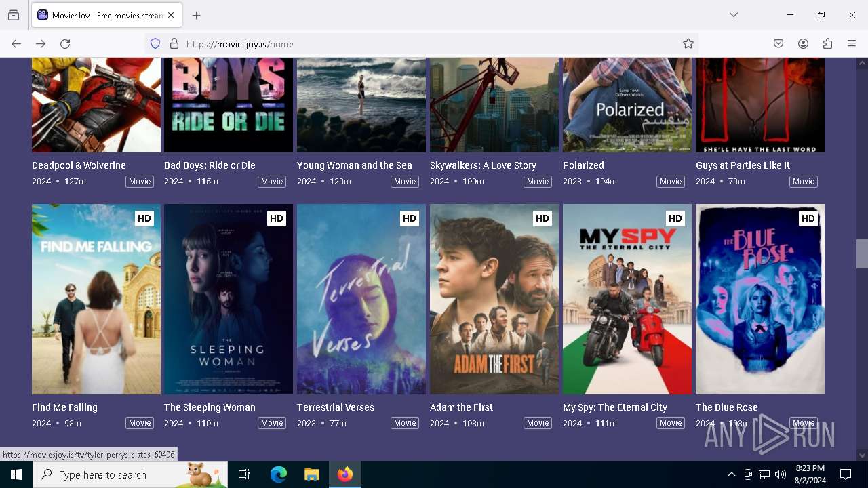Screen dimensions: 868x488
Task: Select Find Me Falling poster thumbnail
Action: coord(96,299)
